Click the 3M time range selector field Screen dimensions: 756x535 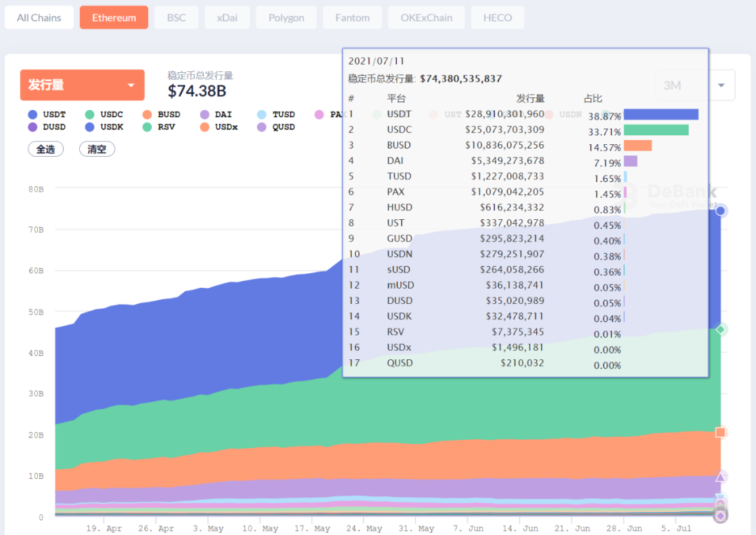click(694, 85)
